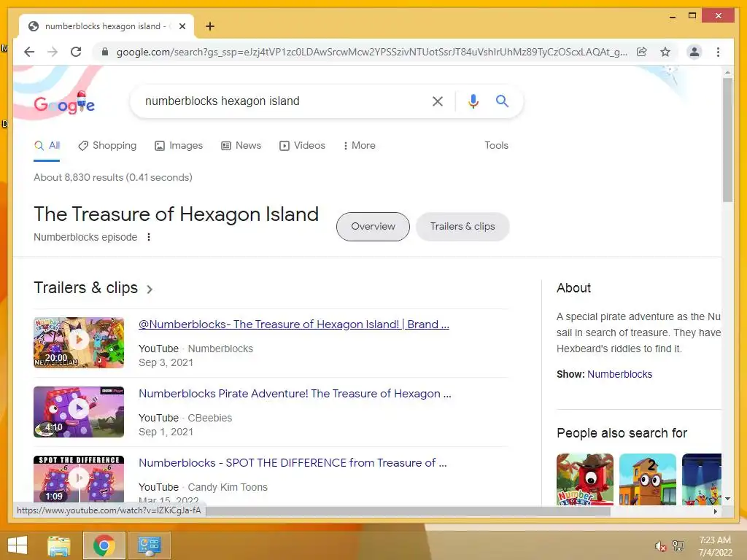Switch to the Videos results tab
The height and width of the screenshot is (560, 747).
[302, 145]
